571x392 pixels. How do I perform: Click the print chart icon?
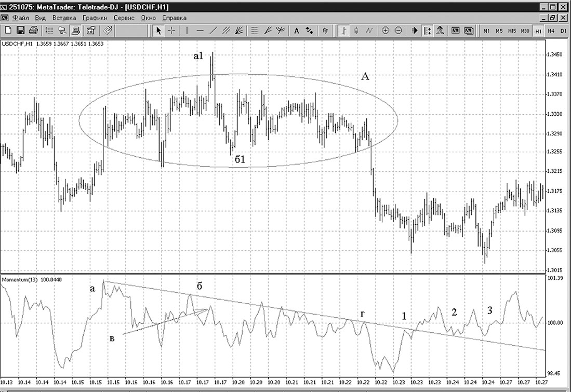pyautogui.click(x=33, y=31)
